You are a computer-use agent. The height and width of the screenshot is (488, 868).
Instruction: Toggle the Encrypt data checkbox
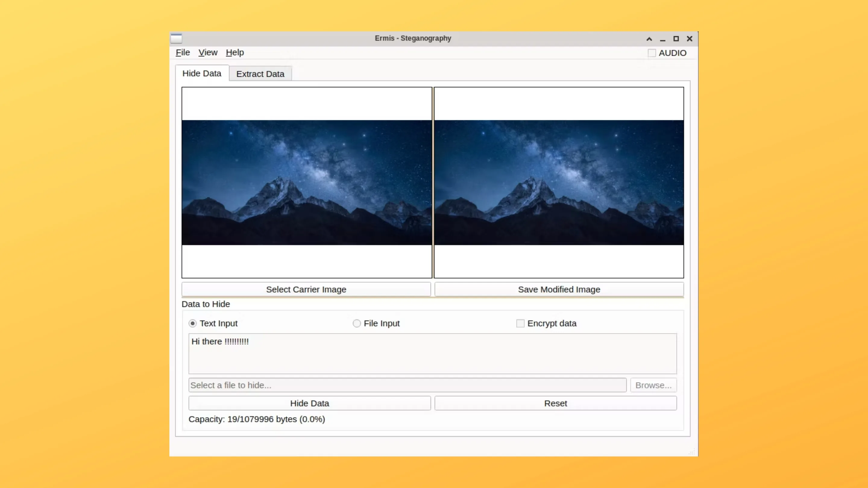coord(520,323)
